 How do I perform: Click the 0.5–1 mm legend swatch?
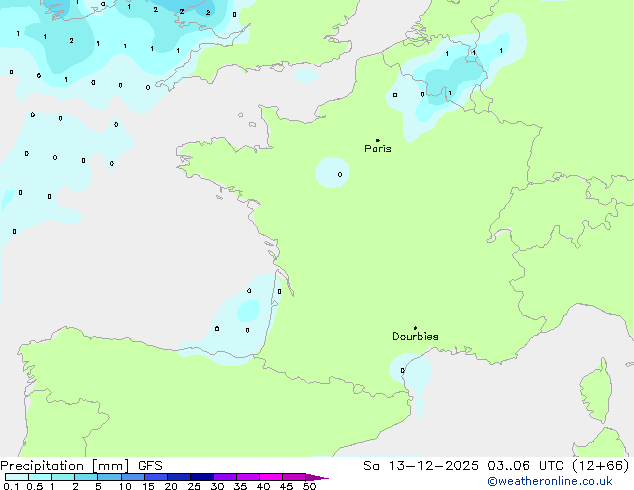tap(40, 477)
